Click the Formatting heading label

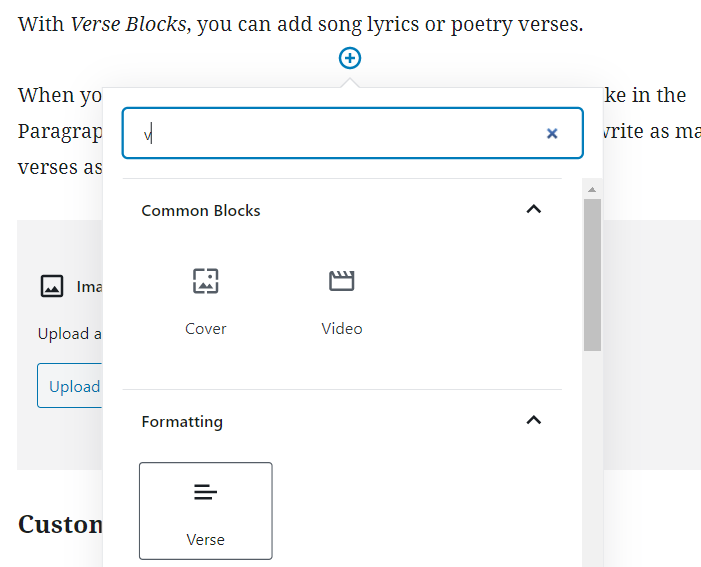tap(182, 422)
